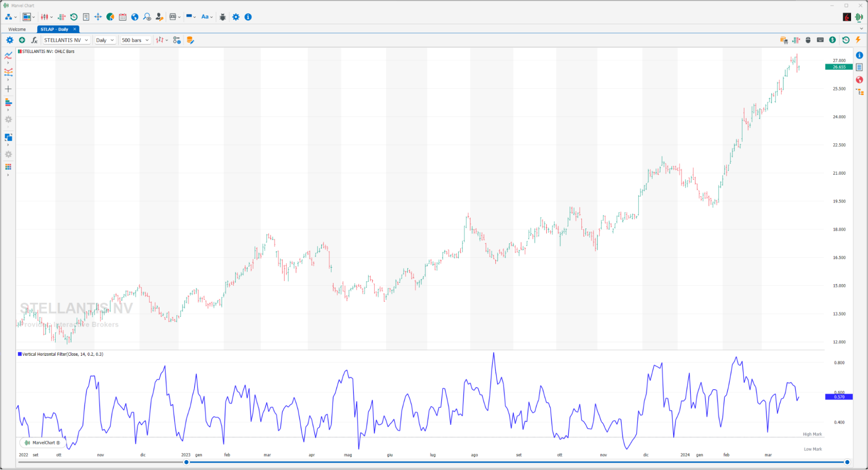This screenshot has width=868, height=470.
Task: Open the calendar icon in top toolbar
Action: point(122,17)
